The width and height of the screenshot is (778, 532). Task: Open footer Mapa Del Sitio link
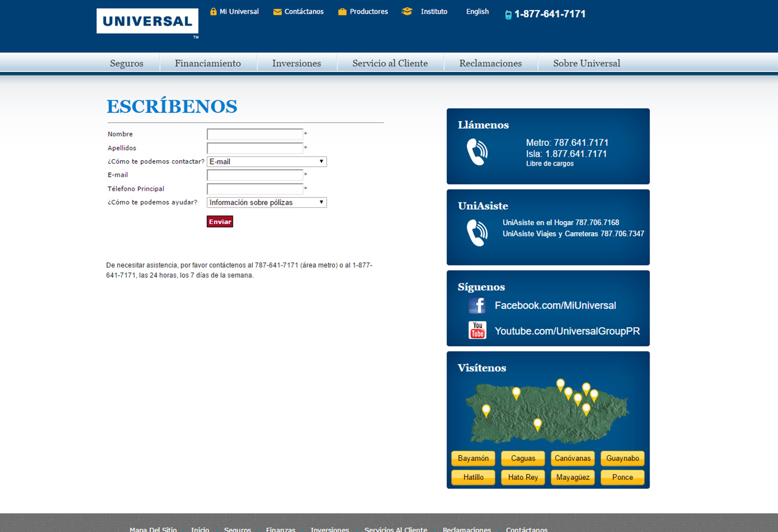point(153,529)
